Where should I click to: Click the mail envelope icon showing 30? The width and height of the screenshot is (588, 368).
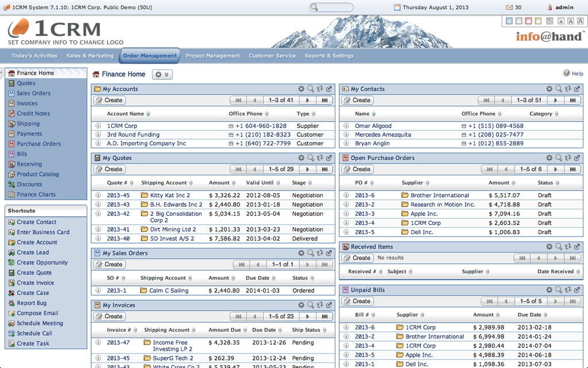click(509, 7)
